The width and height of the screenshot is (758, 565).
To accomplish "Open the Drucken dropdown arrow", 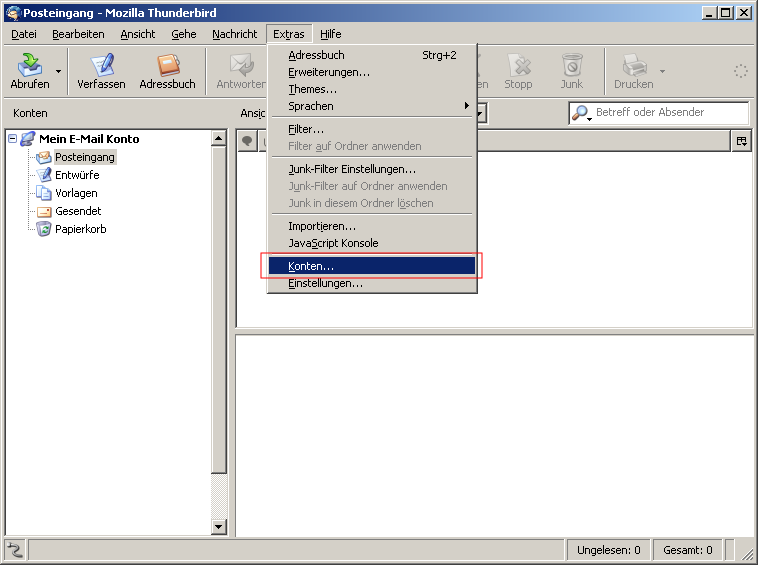I will 662,71.
